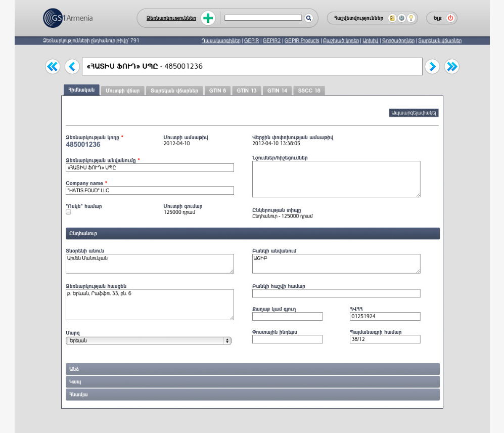Open the Ձեռնարկություններ link in header
This screenshot has width=504, height=433.
click(171, 18)
